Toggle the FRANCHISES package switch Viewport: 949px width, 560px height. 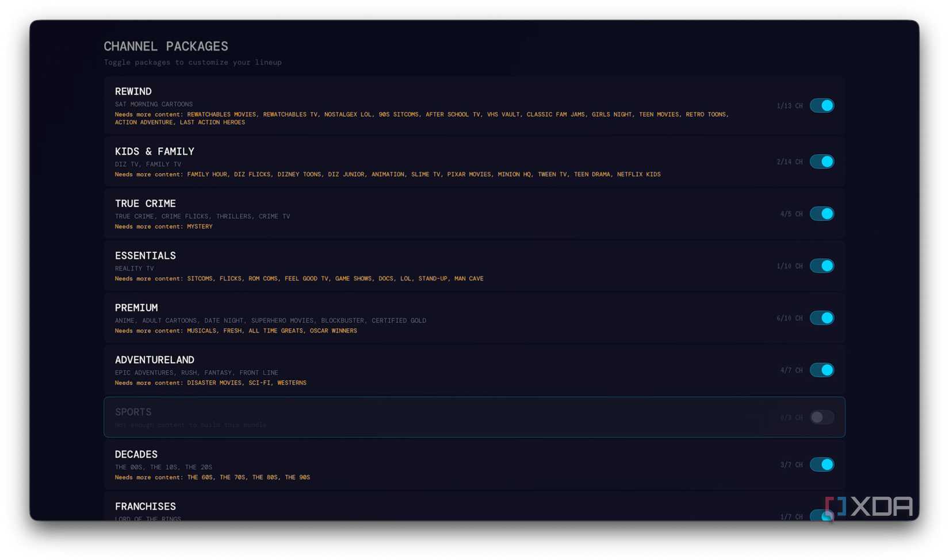click(821, 516)
